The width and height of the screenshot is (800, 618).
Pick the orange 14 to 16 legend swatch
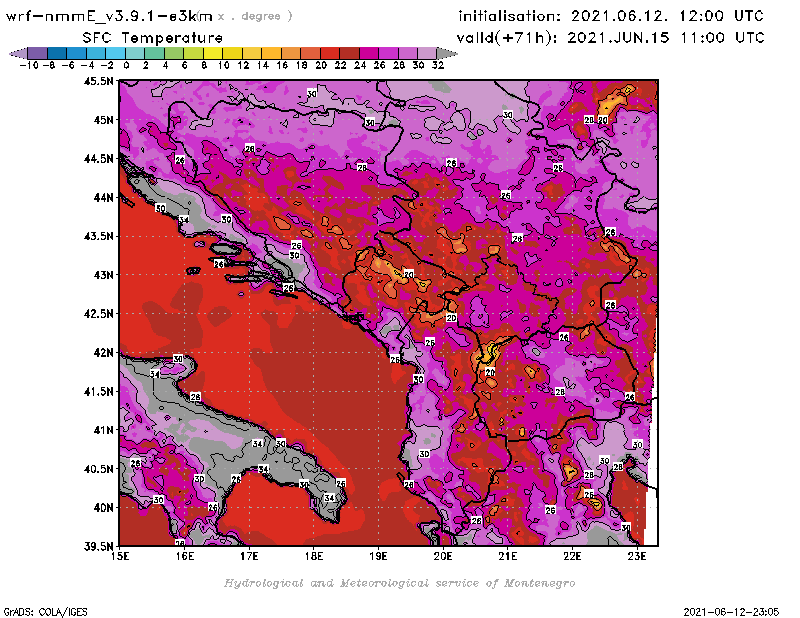coord(271,53)
